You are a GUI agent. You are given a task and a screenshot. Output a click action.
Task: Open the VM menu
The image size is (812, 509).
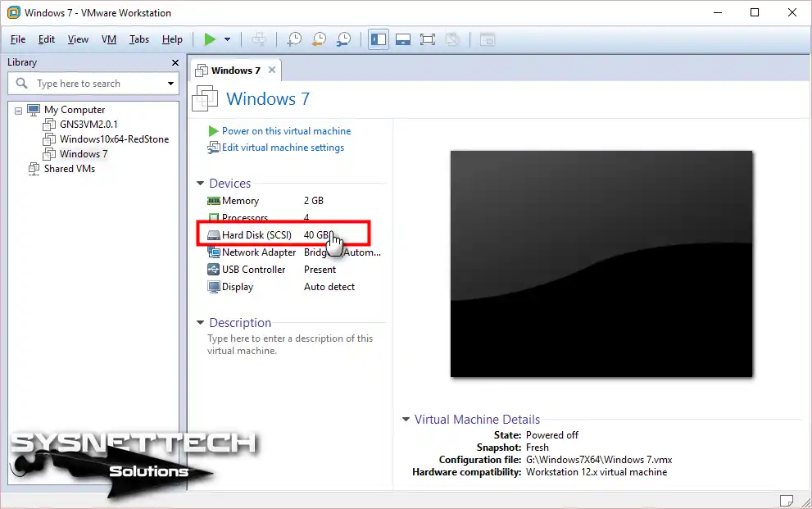coord(108,39)
